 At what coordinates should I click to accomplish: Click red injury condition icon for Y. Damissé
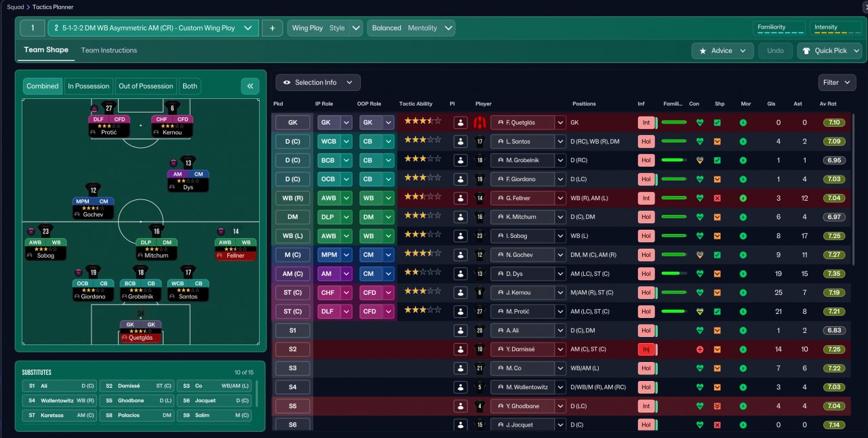[700, 349]
